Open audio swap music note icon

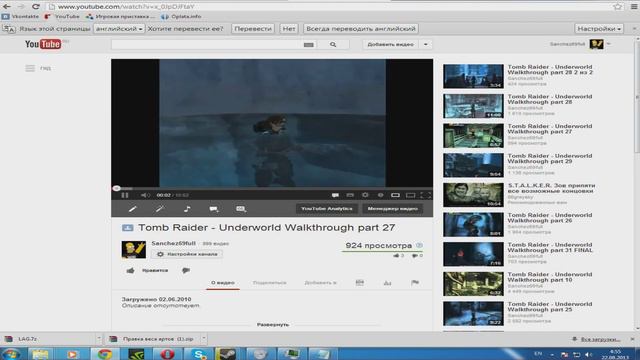(187, 209)
